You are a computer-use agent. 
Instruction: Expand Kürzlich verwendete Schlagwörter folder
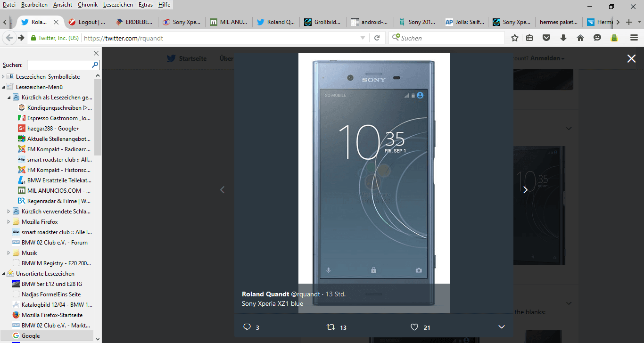coord(9,212)
